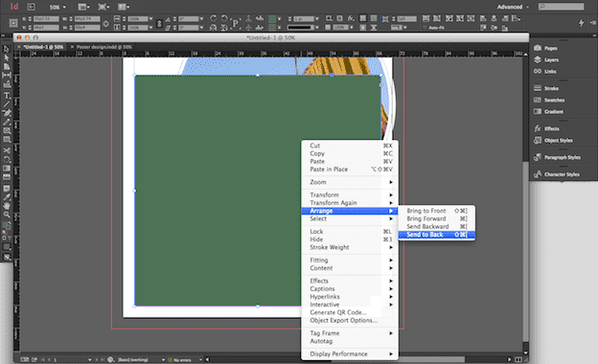
Task: Click the rotate 90° clockwise icon
Action: coord(213,18)
